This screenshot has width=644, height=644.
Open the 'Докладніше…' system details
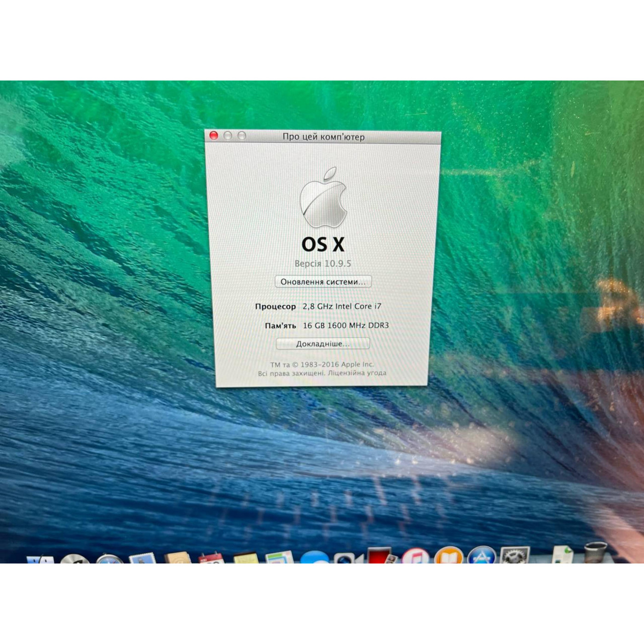(x=323, y=344)
